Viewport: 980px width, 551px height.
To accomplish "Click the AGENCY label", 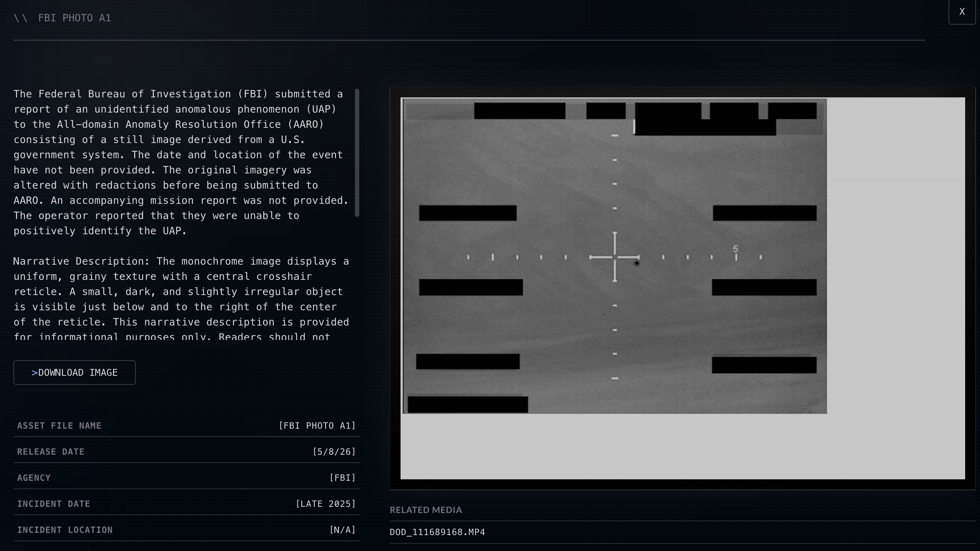I will (34, 478).
